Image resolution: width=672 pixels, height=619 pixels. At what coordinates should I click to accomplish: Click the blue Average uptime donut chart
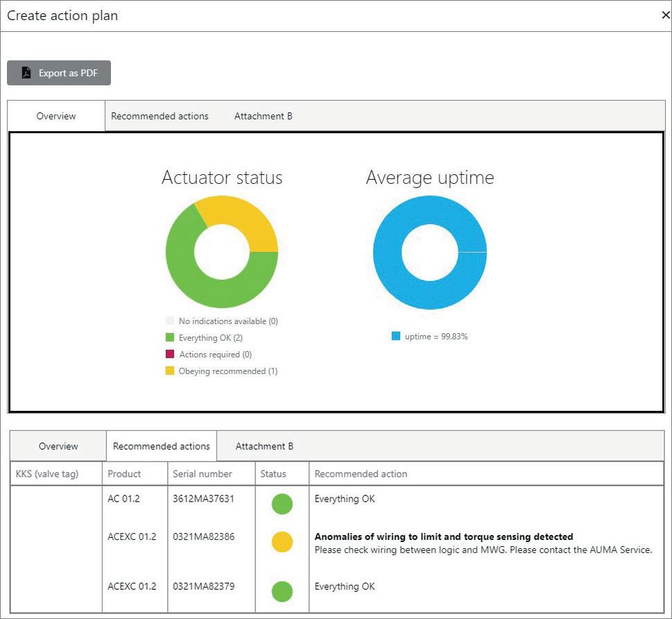388,252
